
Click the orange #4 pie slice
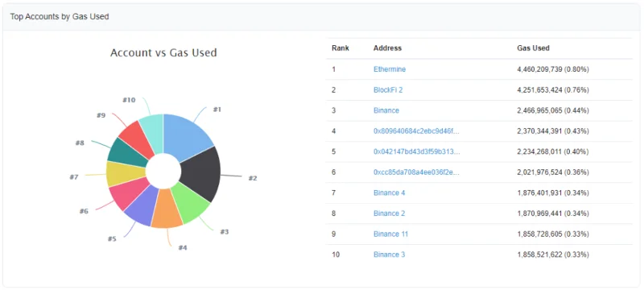pos(167,209)
